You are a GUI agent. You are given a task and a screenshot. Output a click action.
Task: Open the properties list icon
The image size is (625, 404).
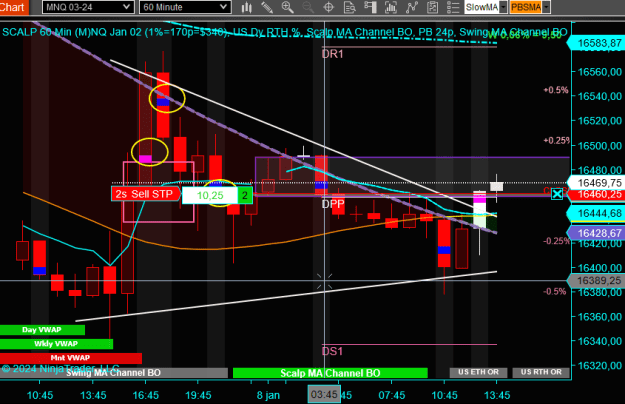click(453, 7)
